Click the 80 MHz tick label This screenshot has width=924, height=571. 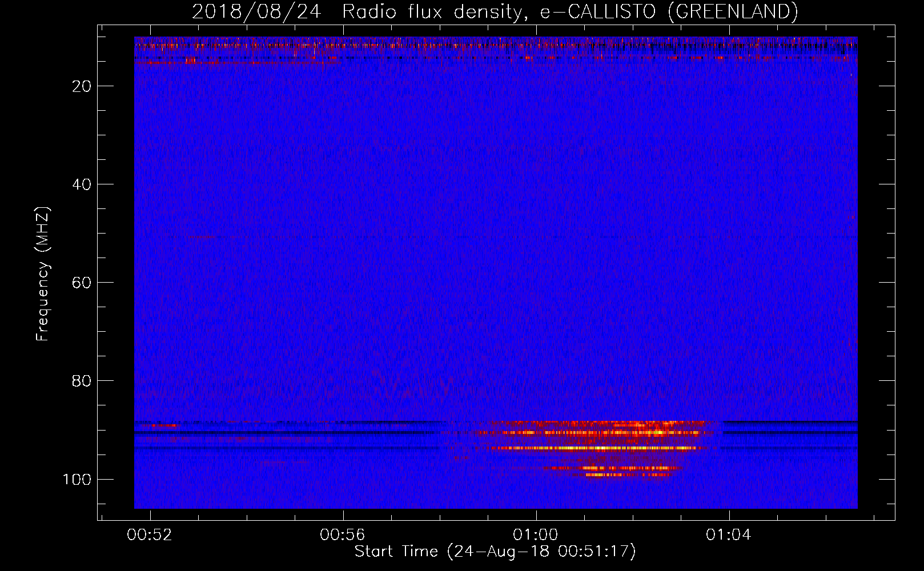click(x=82, y=381)
